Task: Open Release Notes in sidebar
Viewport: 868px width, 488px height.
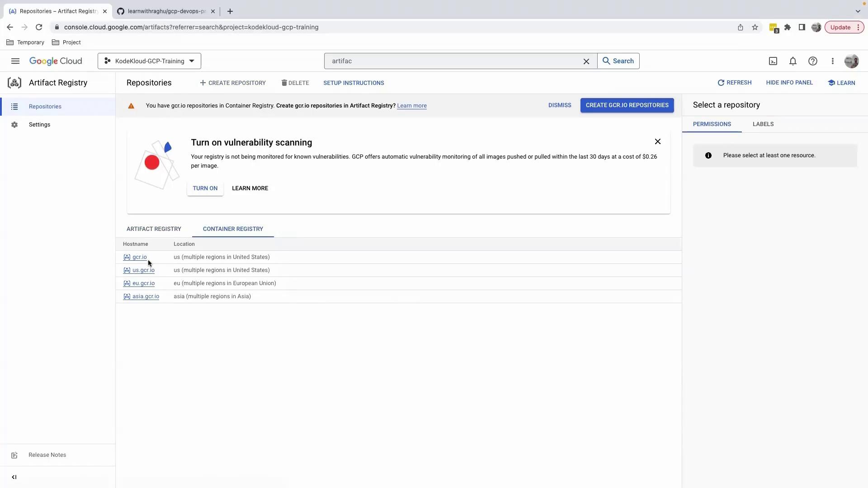Action: 47,455
